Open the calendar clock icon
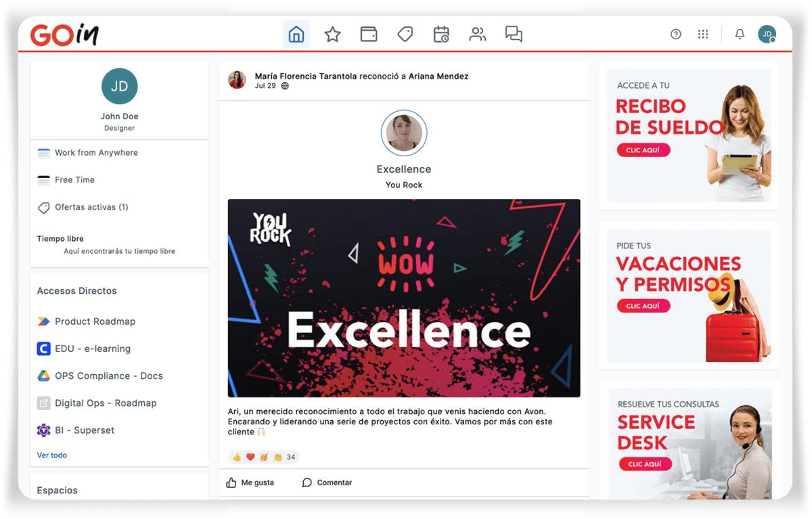 (441, 35)
